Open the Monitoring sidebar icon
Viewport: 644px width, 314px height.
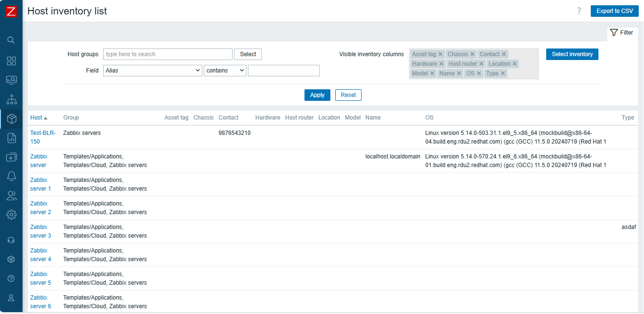point(11,80)
